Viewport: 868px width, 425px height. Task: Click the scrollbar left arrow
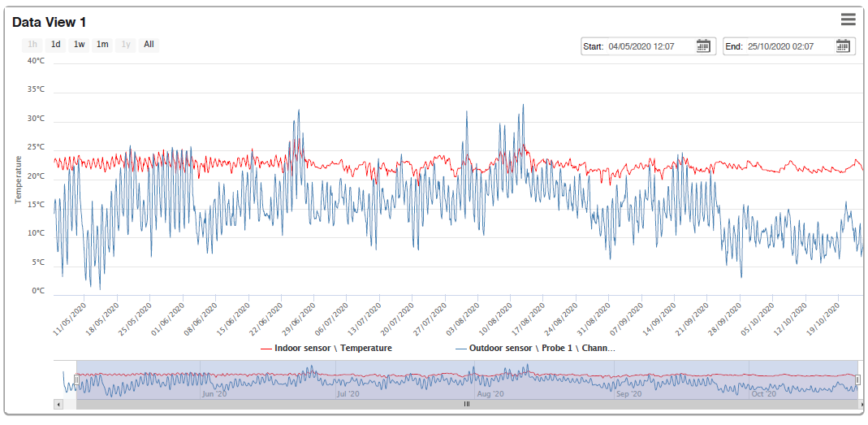[58, 405]
